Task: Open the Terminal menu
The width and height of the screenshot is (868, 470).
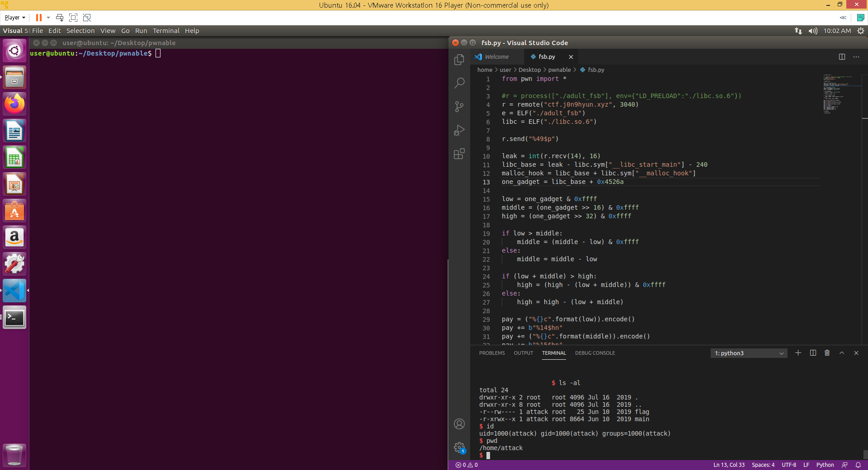Action: (166, 31)
